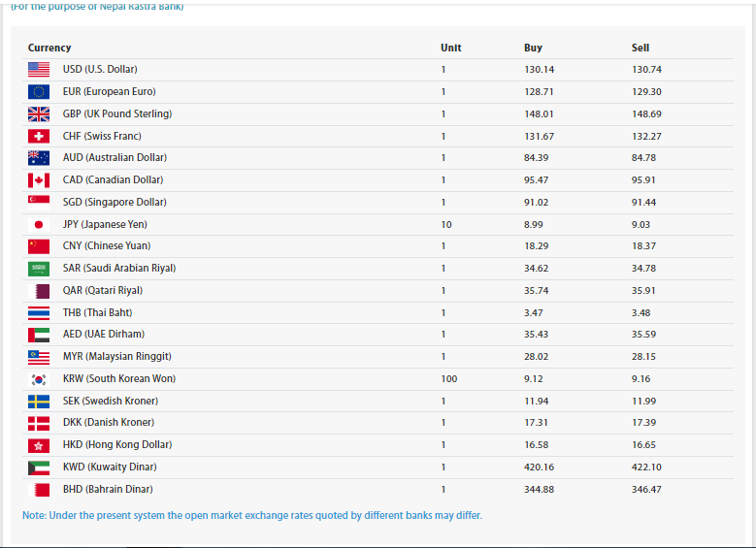Click the European Union flag icon
Screen dimensions: 756x548
click(x=39, y=92)
